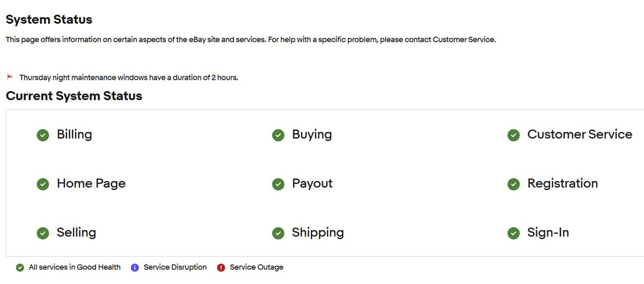This screenshot has height=284, width=644.
Task: Click the green status icon next to Buying
Action: click(278, 135)
